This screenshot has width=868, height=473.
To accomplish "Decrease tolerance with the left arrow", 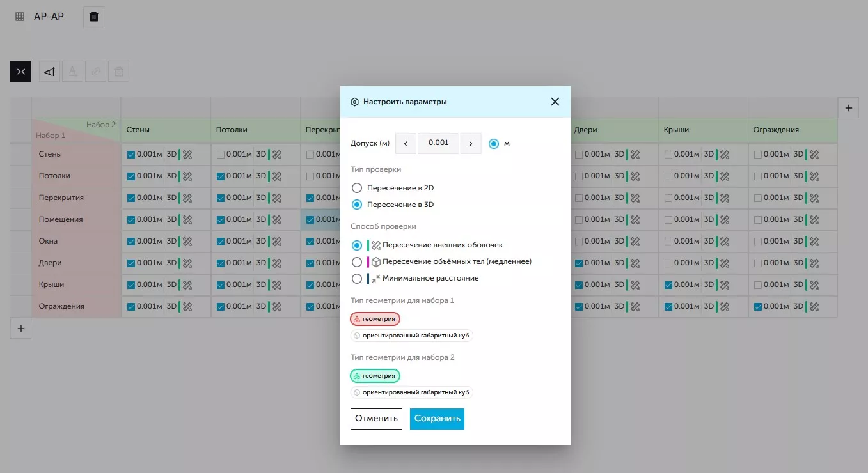I will [x=406, y=144].
